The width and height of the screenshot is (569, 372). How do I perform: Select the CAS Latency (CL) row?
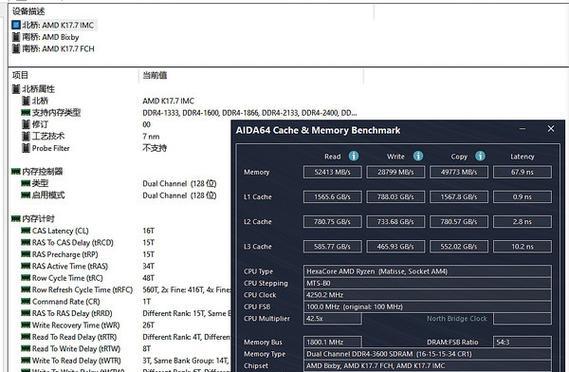point(55,231)
